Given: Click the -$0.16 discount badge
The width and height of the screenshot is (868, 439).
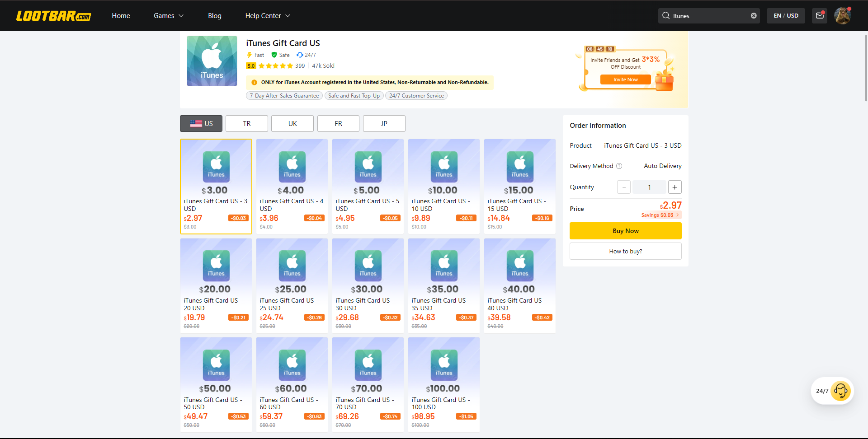Looking at the screenshot, I should point(542,218).
